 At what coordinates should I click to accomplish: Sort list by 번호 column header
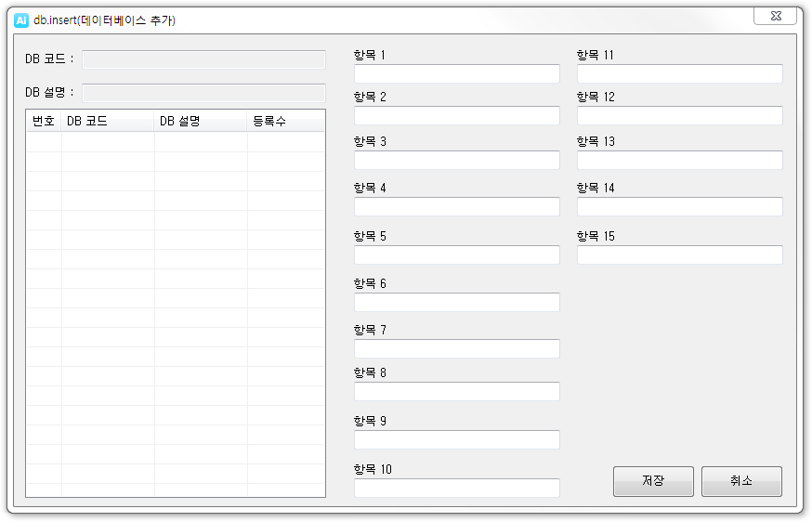pyautogui.click(x=44, y=121)
